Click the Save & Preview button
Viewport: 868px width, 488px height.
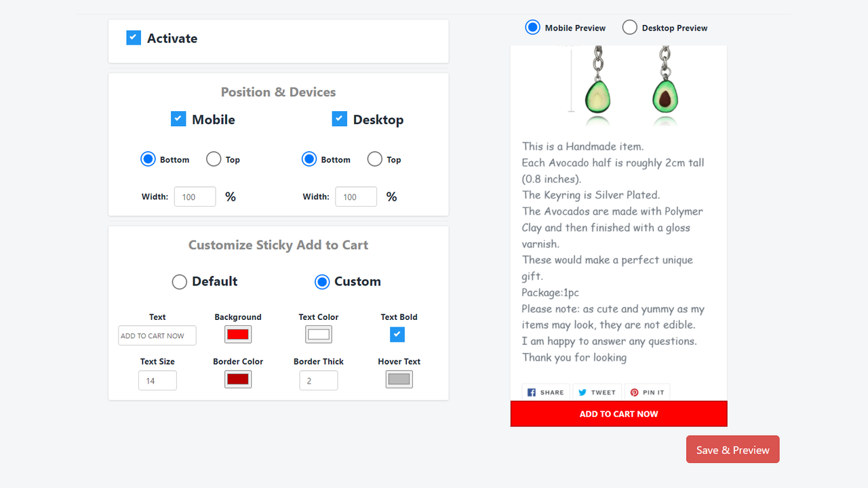tap(733, 449)
